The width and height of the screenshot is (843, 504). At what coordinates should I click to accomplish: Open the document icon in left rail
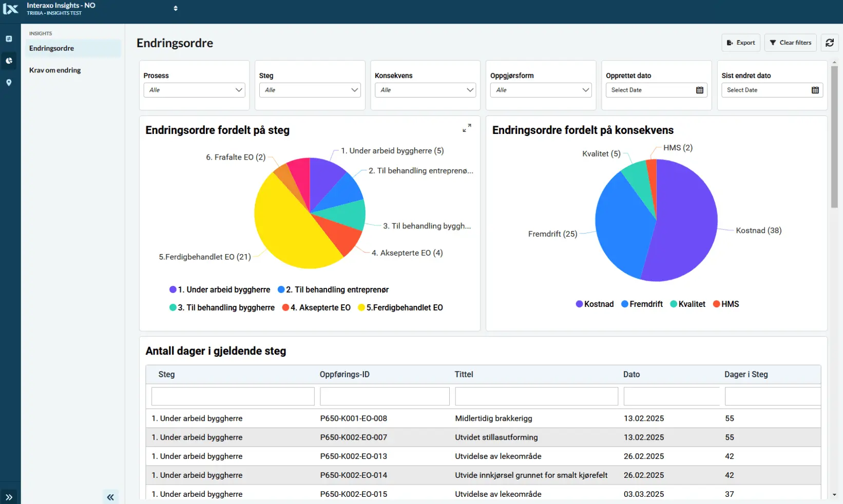pyautogui.click(x=9, y=39)
